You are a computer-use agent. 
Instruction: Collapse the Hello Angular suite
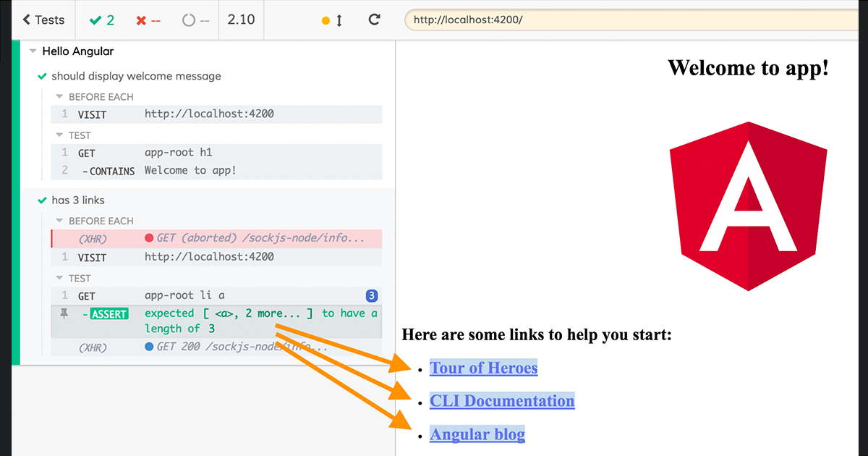click(x=33, y=51)
